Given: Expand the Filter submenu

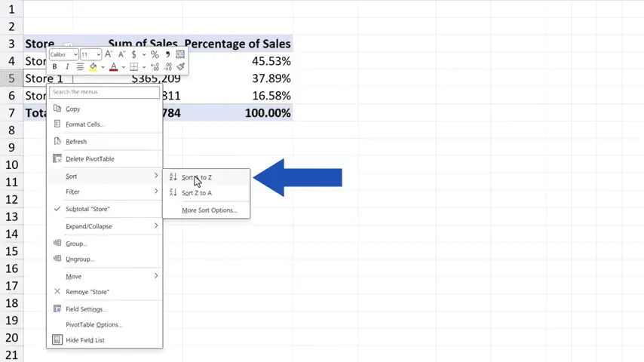Looking at the screenshot, I should 106,192.
